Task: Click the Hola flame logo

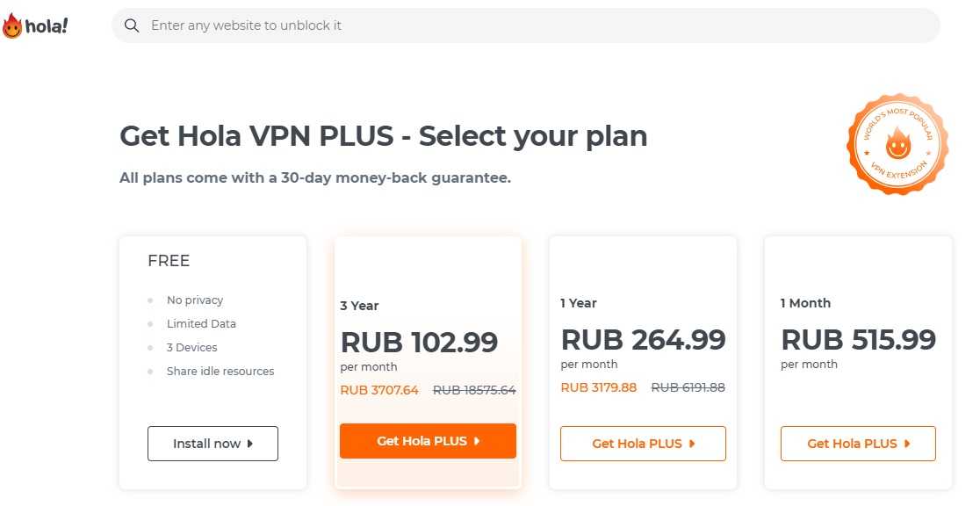Action: pyautogui.click(x=12, y=26)
